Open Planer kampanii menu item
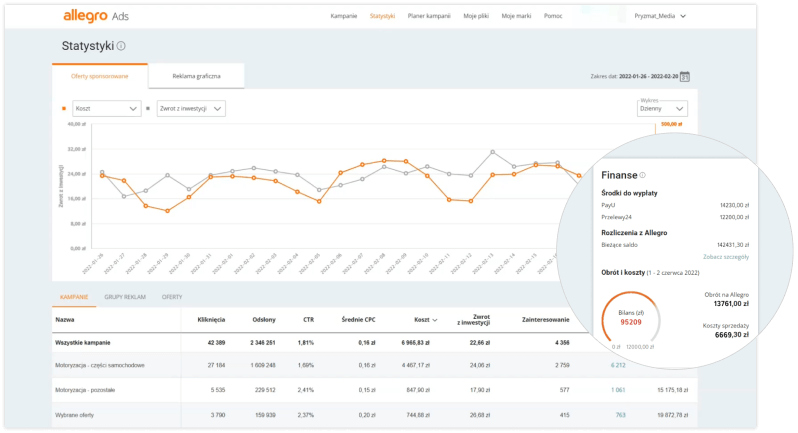Image resolution: width=798 pixels, height=433 pixels. (x=430, y=17)
